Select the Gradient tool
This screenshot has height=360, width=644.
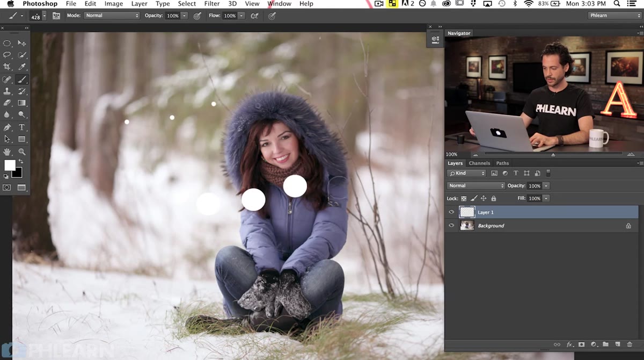click(x=22, y=103)
